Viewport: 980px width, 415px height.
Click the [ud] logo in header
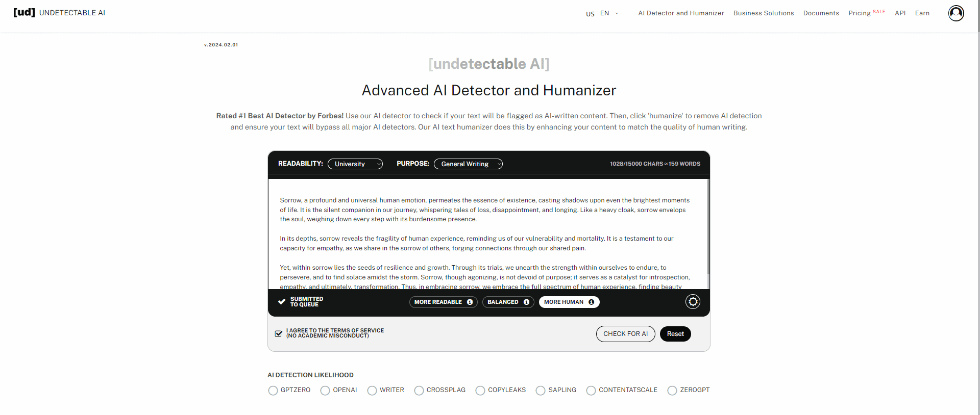(x=24, y=13)
